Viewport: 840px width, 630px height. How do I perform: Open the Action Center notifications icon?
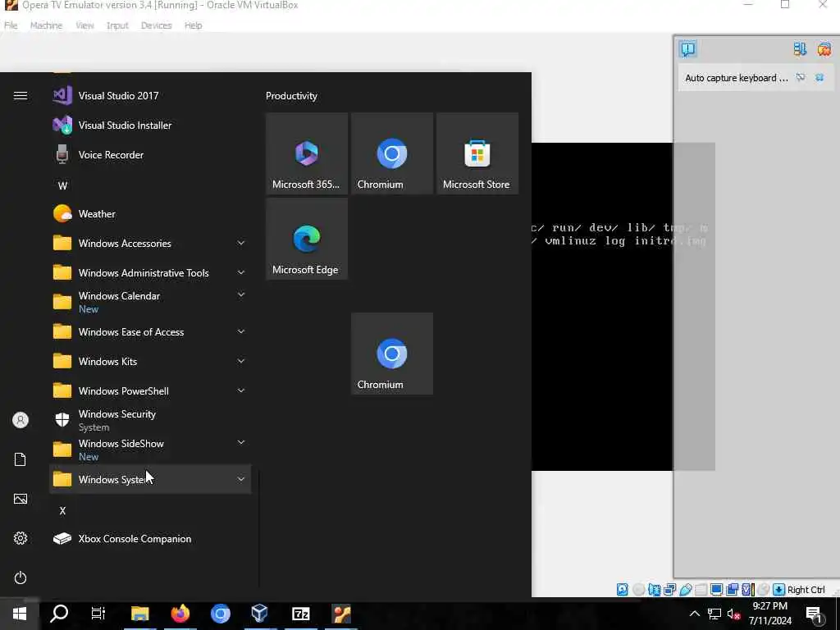[815, 615]
